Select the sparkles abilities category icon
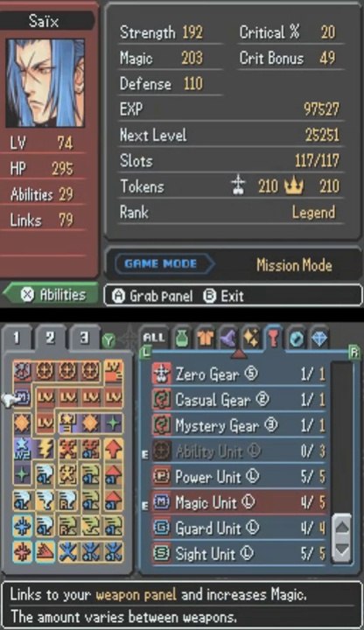This screenshot has height=630, width=364. point(251,339)
